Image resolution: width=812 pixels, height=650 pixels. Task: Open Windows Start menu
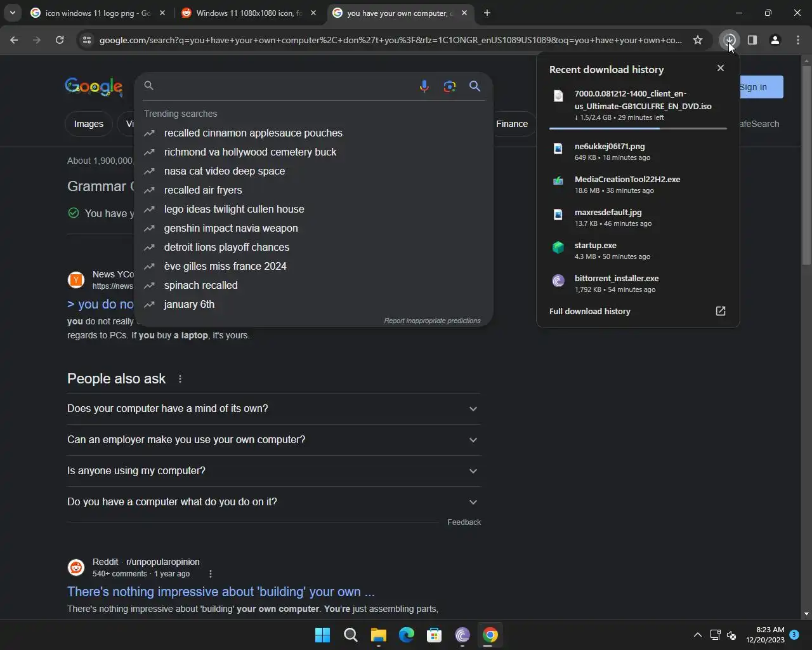[x=322, y=635]
